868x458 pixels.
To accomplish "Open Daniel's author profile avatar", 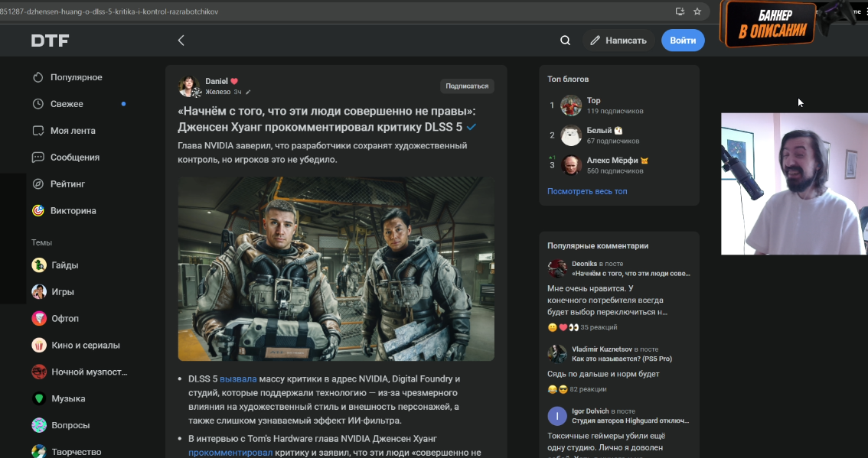I will point(189,86).
